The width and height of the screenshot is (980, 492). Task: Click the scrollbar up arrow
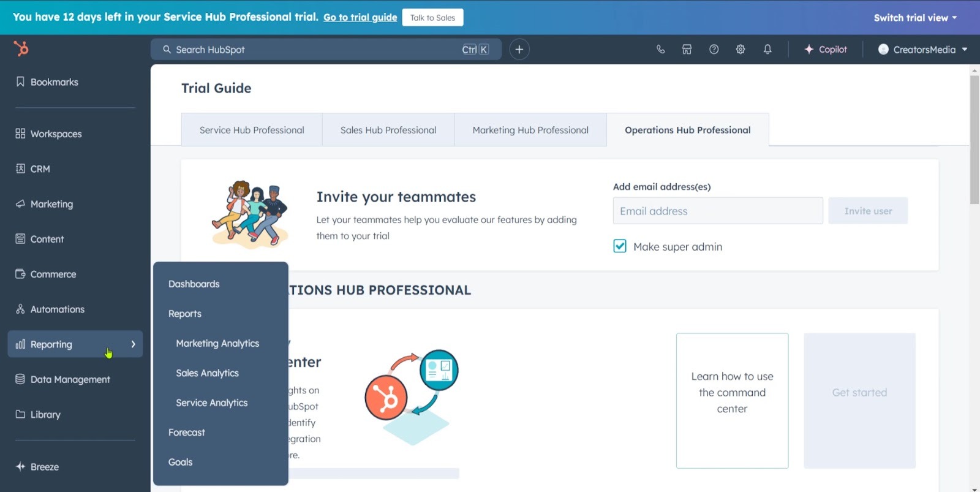(974, 70)
